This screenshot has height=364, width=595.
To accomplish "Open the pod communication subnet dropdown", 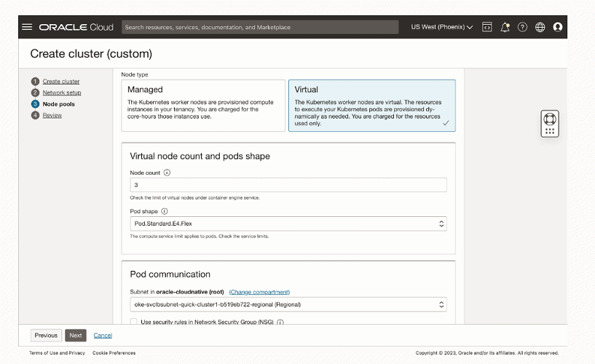I will coord(288,304).
